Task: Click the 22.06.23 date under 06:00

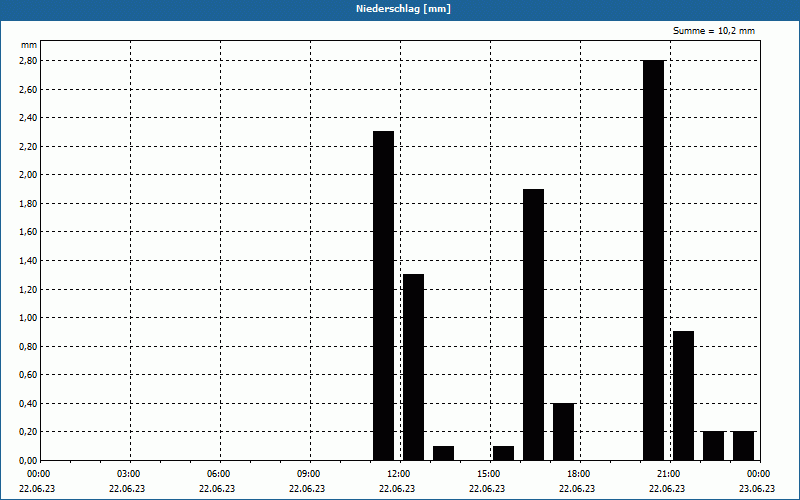Action: point(217,488)
